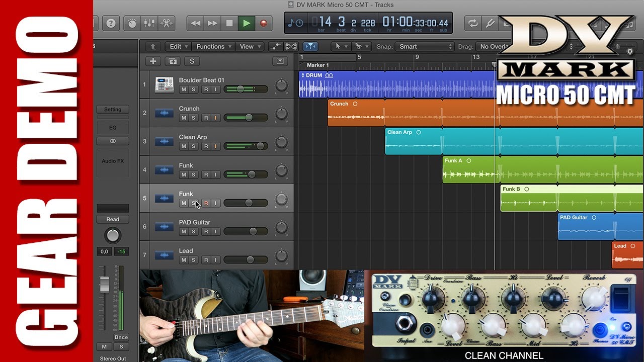Open the Drag mode dropdown

click(493, 46)
